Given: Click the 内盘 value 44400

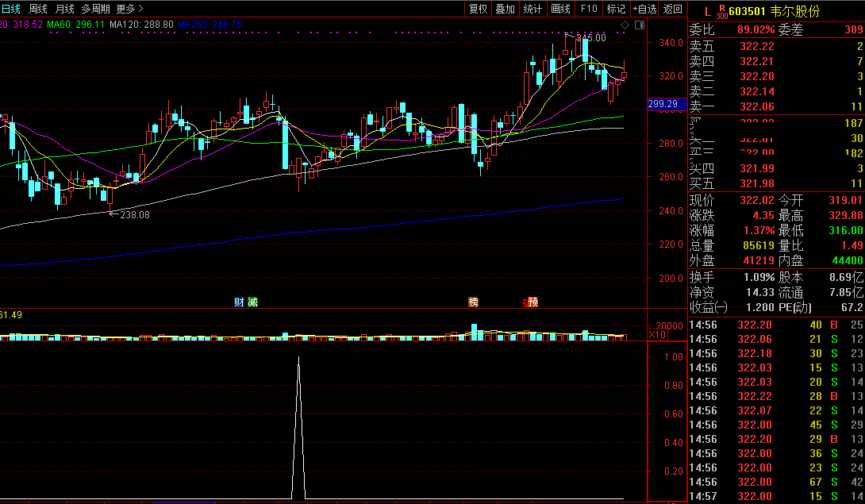Looking at the screenshot, I should pyautogui.click(x=848, y=260).
